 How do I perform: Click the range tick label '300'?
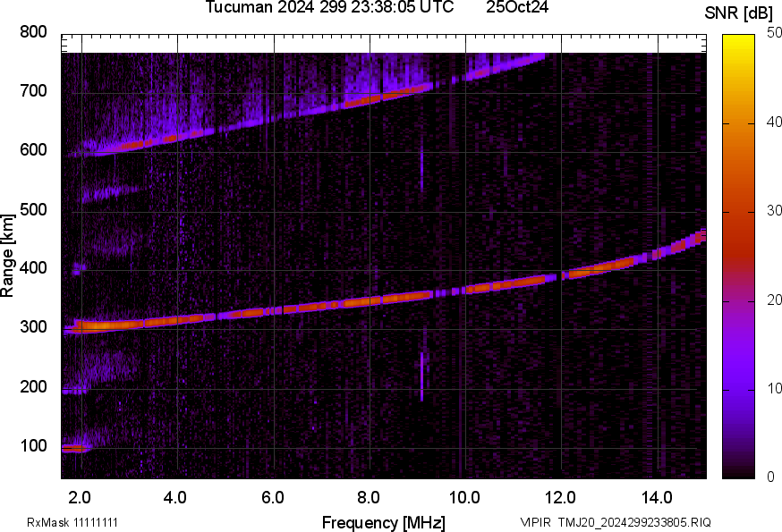point(33,327)
